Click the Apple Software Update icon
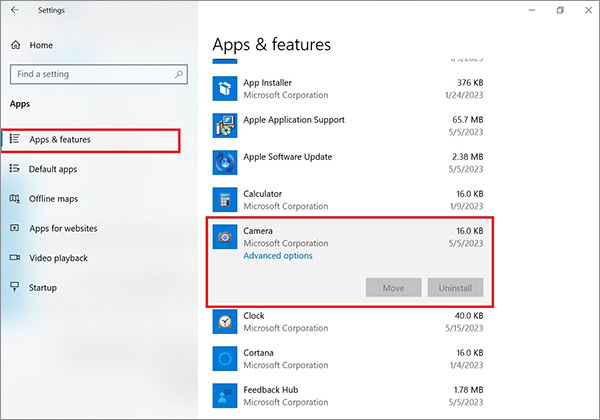This screenshot has width=600, height=420. click(x=225, y=163)
